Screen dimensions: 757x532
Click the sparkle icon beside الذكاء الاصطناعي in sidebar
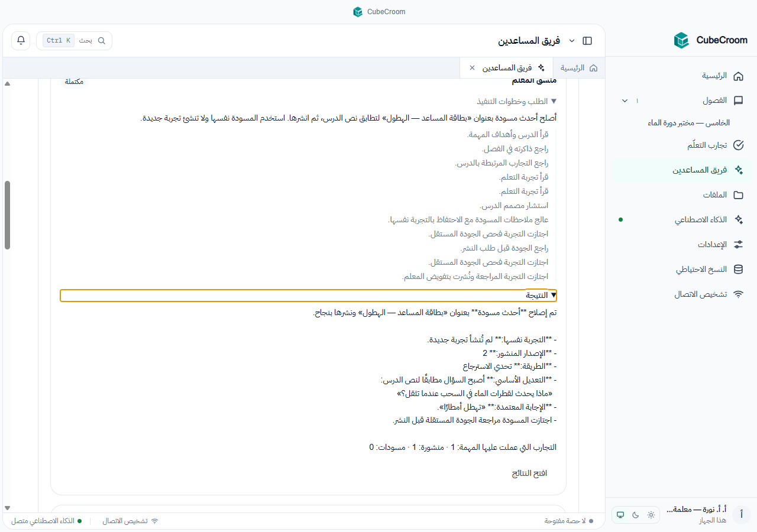(738, 219)
